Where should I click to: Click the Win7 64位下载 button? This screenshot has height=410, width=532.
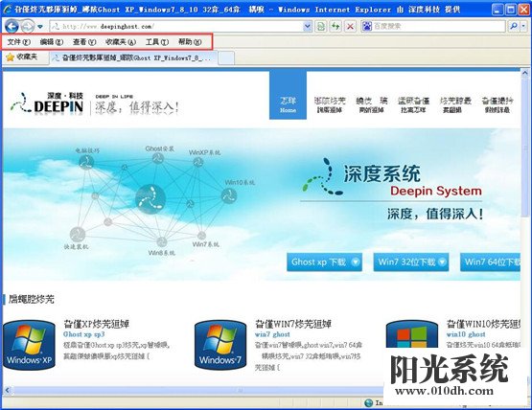(x=490, y=262)
